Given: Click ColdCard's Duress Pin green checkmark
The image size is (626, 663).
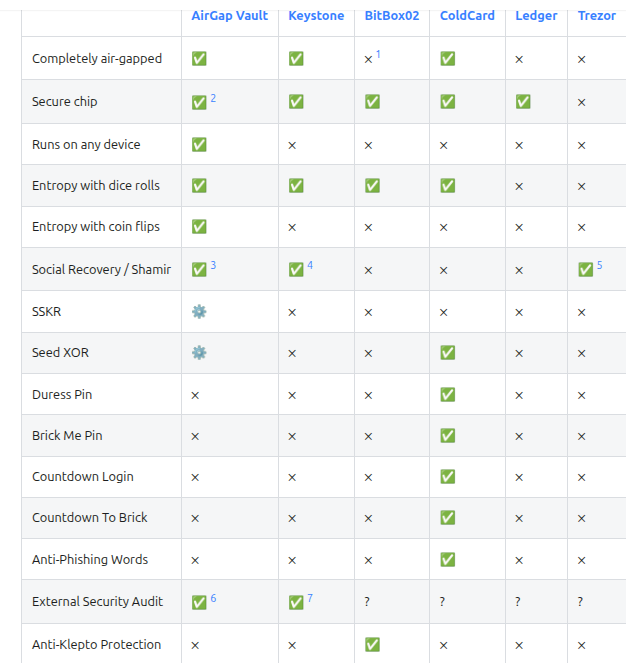Looking at the screenshot, I should coord(448,395).
